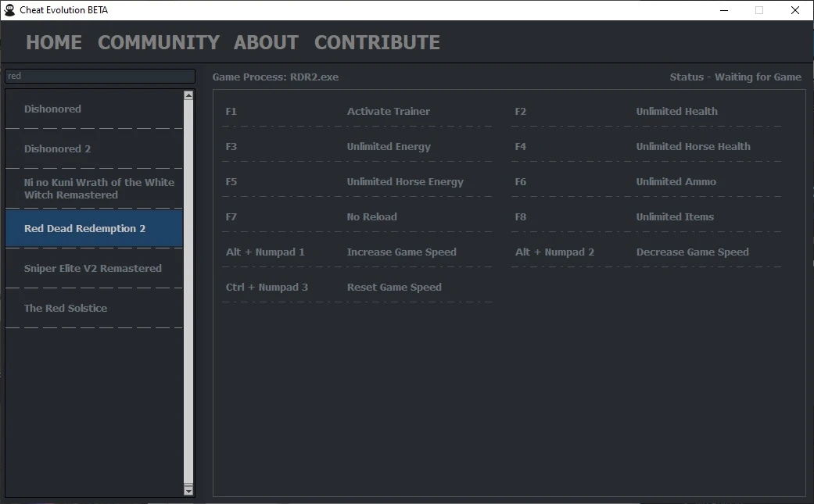Click the game list scroll down arrow
814x504 pixels.
(x=188, y=491)
